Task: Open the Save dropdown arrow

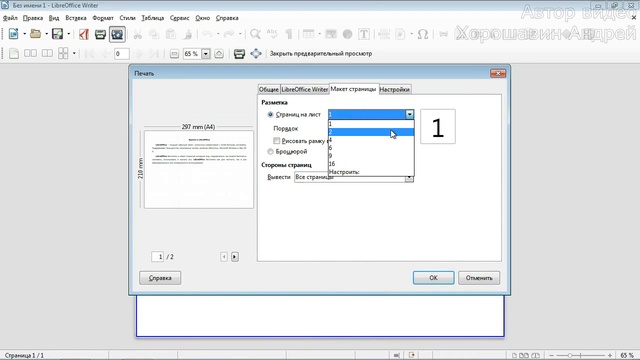Action: (x=69, y=34)
